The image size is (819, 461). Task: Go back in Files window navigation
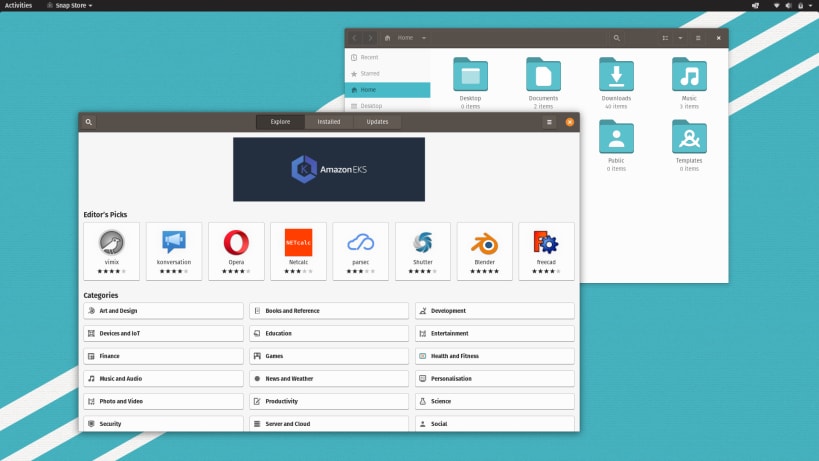[354, 38]
